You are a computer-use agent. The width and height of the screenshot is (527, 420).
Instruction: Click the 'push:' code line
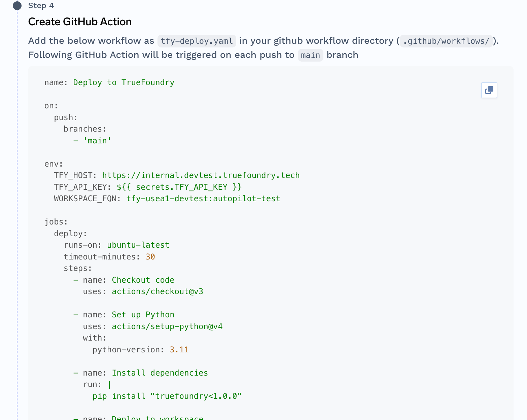click(66, 117)
